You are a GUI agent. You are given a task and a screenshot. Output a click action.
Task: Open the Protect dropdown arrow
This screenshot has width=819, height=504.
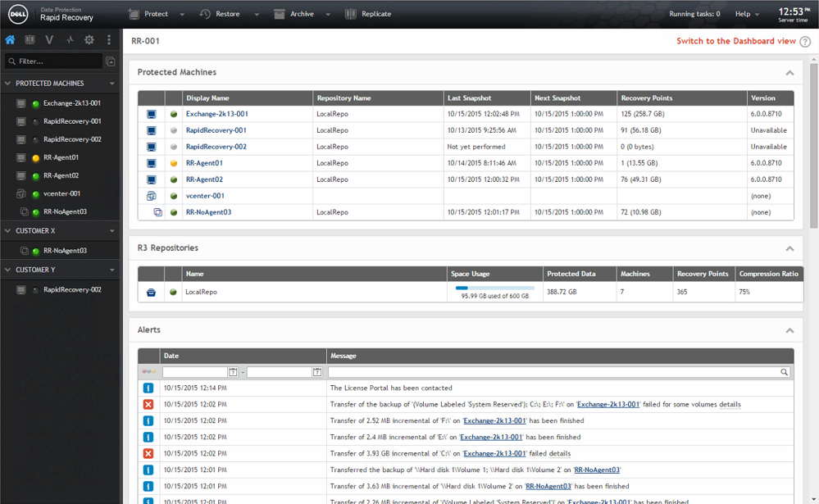click(x=182, y=15)
